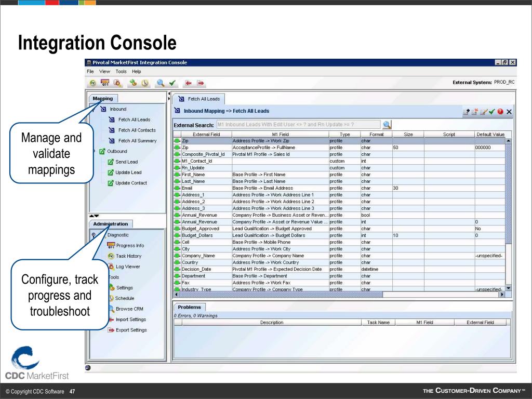Open the Help menu
The height and width of the screenshot is (399, 532).
[x=137, y=72]
